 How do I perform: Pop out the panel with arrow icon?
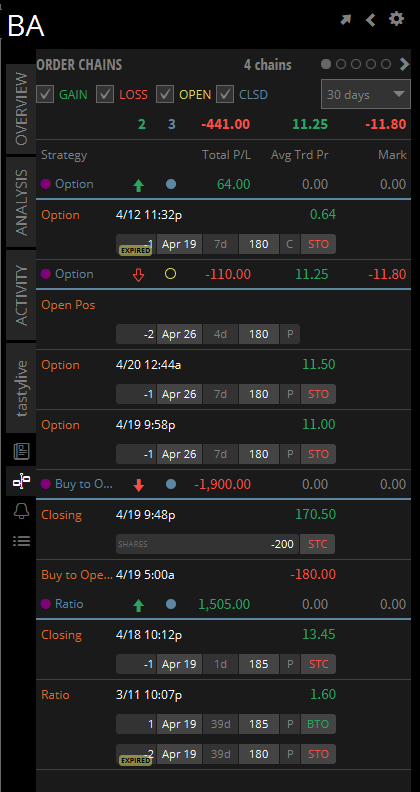click(346, 20)
